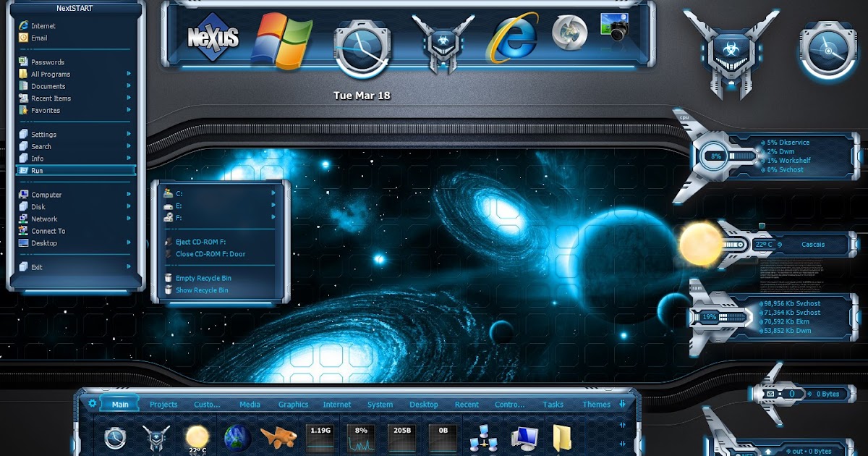Screen dimensions: 868x456
Task: Click the sun icon on the weather widget
Action: point(701,245)
